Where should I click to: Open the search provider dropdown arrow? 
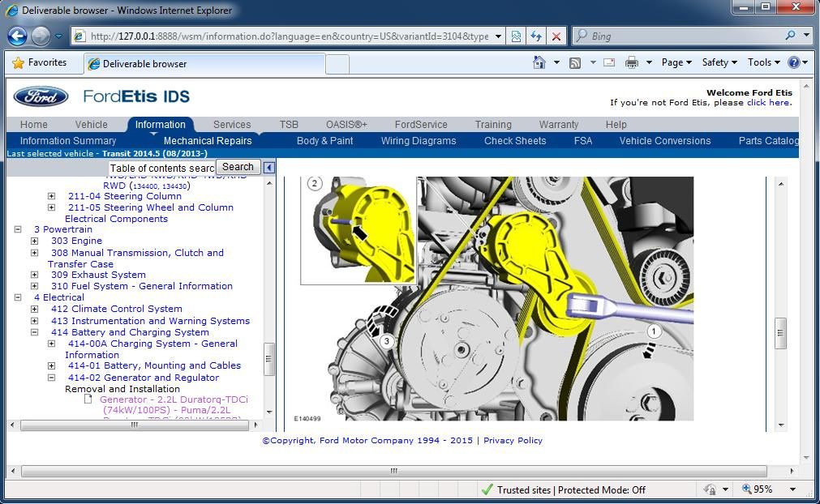(x=807, y=36)
